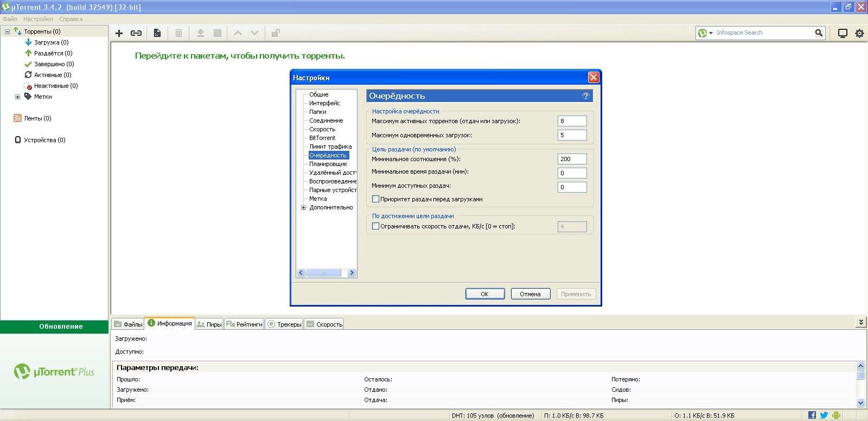Image resolution: width=868 pixels, height=421 pixels.
Task: Click the search magnifier icon
Action: point(819,33)
